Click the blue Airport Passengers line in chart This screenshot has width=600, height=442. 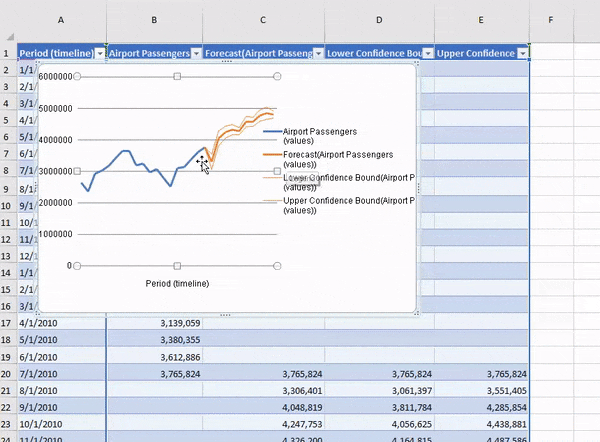(x=126, y=151)
